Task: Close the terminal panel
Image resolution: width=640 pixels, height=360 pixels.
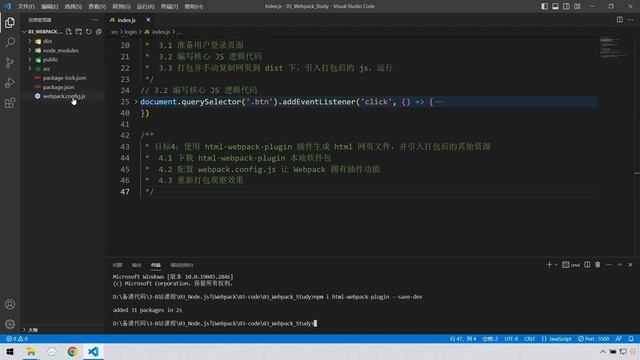Action: tap(630, 264)
